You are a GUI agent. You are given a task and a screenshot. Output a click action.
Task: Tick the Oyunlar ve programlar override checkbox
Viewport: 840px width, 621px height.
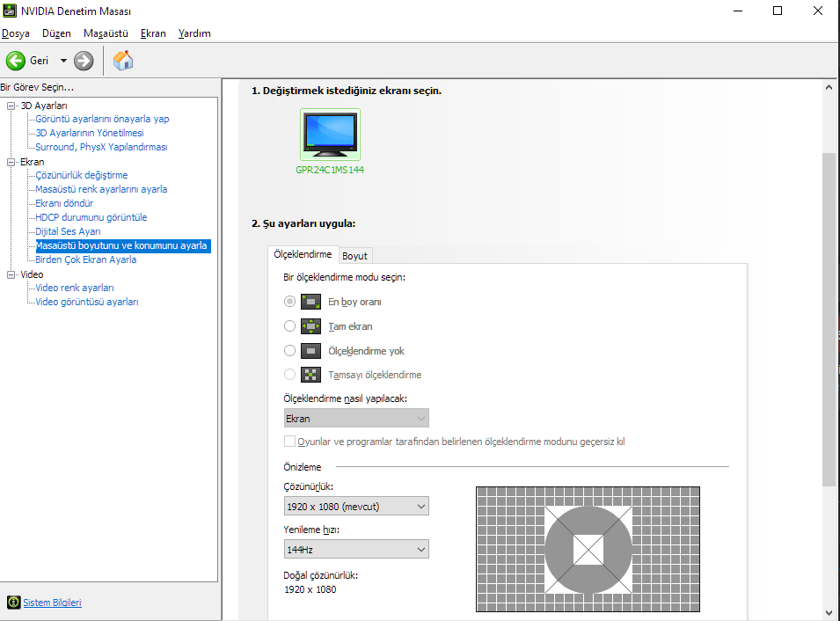[289, 442]
